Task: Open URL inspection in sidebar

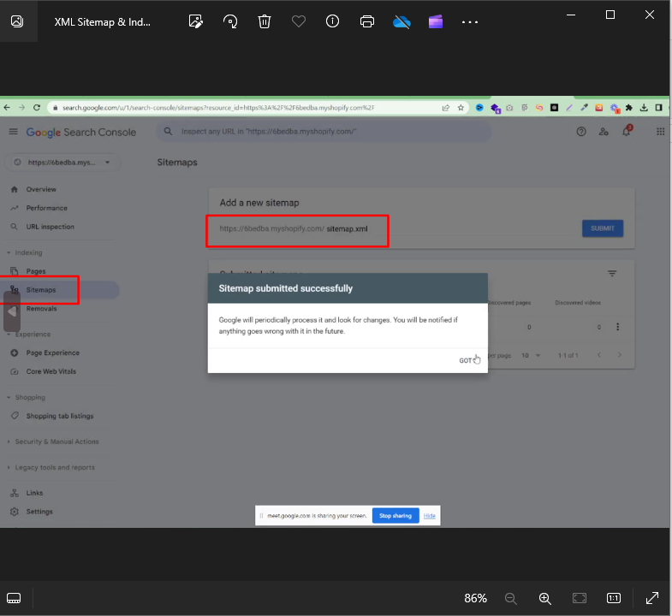Action: (51, 227)
